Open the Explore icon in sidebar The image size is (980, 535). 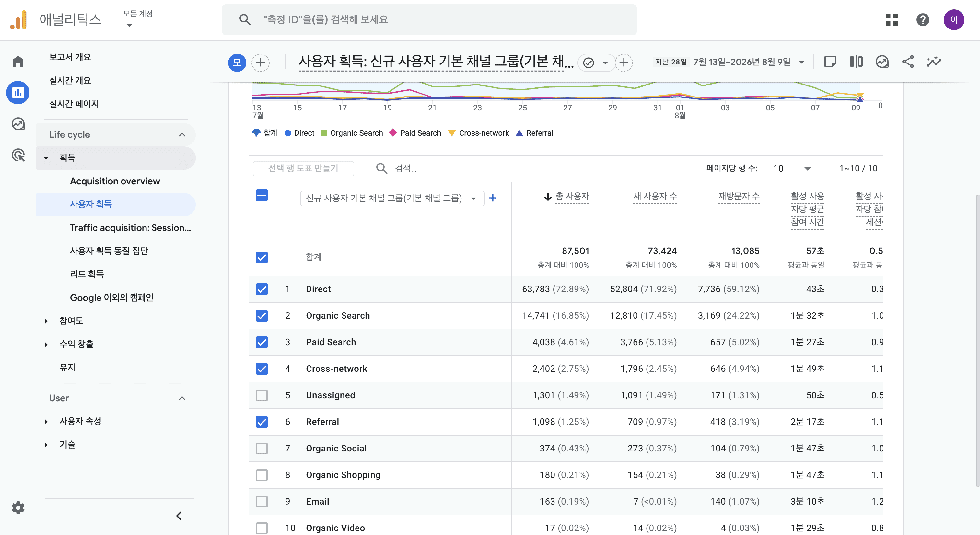click(x=18, y=124)
